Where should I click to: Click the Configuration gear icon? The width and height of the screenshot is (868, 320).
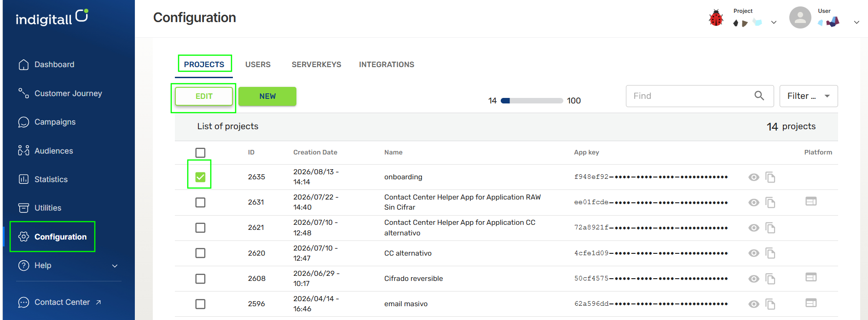click(x=23, y=237)
